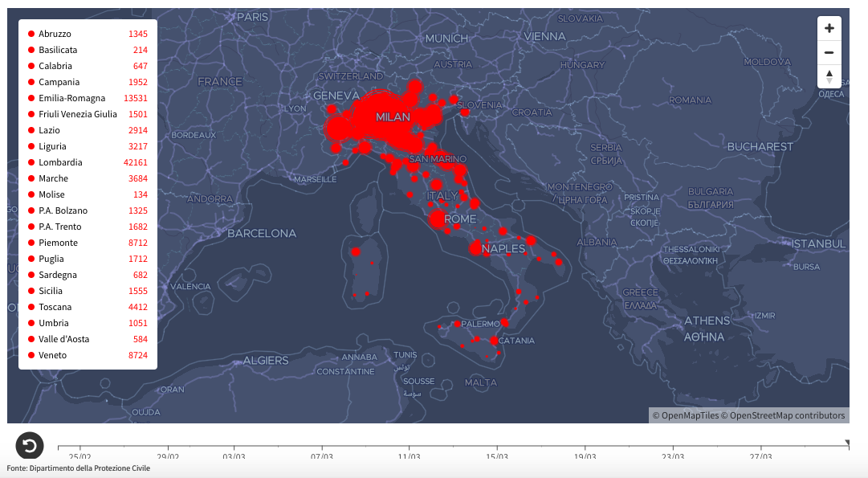Select Valle d'Aosta in the legend
This screenshot has height=478, width=868.
click(88, 339)
